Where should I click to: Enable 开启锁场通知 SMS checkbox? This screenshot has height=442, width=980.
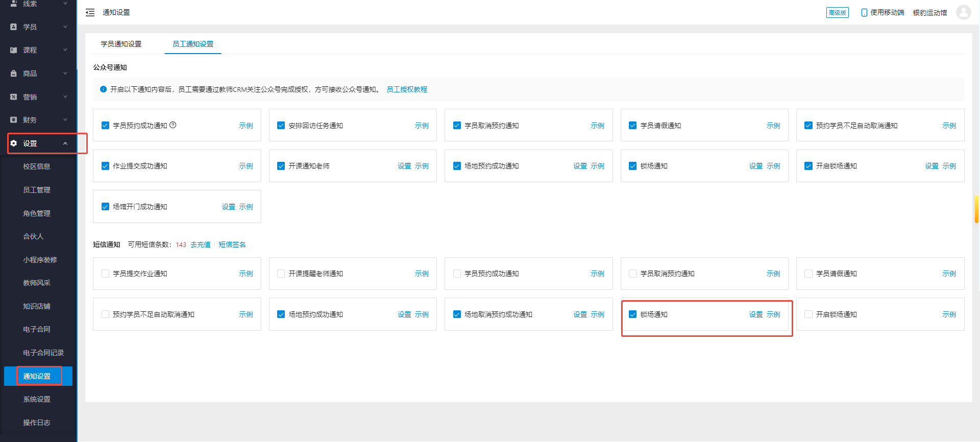coord(808,314)
